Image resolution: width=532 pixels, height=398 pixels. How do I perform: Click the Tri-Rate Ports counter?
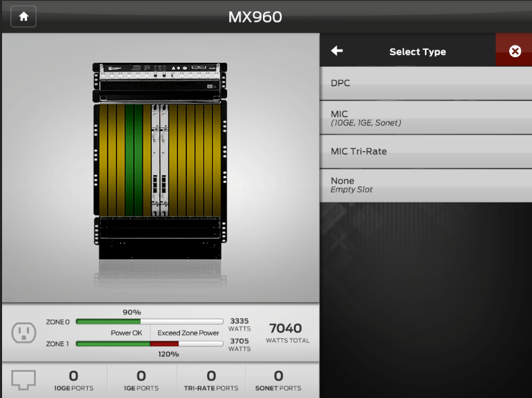point(211,380)
